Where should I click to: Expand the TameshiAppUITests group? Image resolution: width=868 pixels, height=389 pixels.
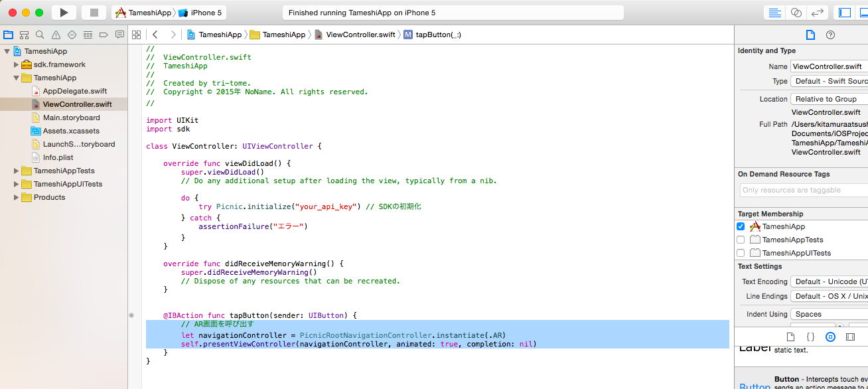coord(16,184)
